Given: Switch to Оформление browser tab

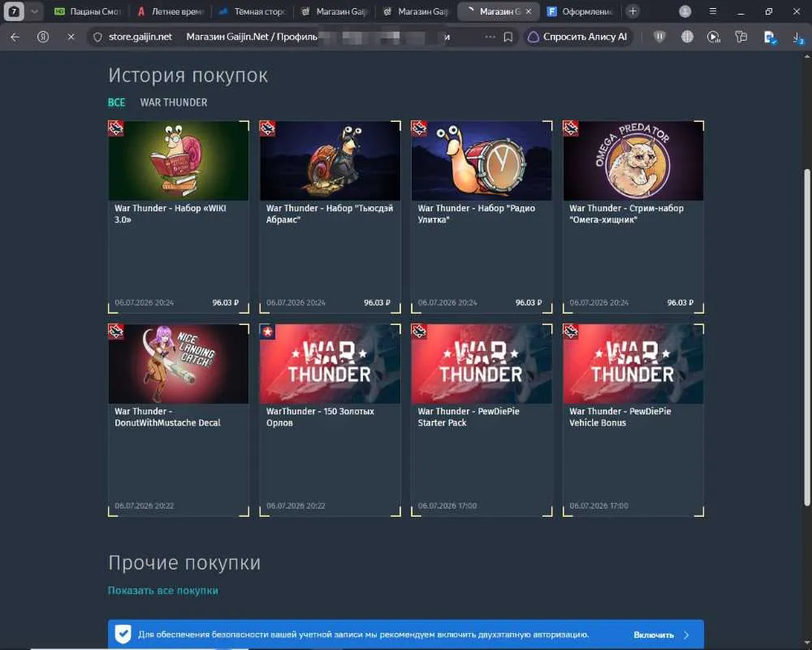Looking at the screenshot, I should (580, 11).
